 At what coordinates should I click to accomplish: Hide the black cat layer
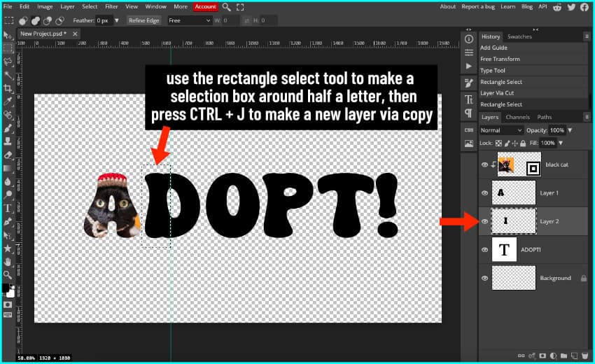pyautogui.click(x=484, y=164)
